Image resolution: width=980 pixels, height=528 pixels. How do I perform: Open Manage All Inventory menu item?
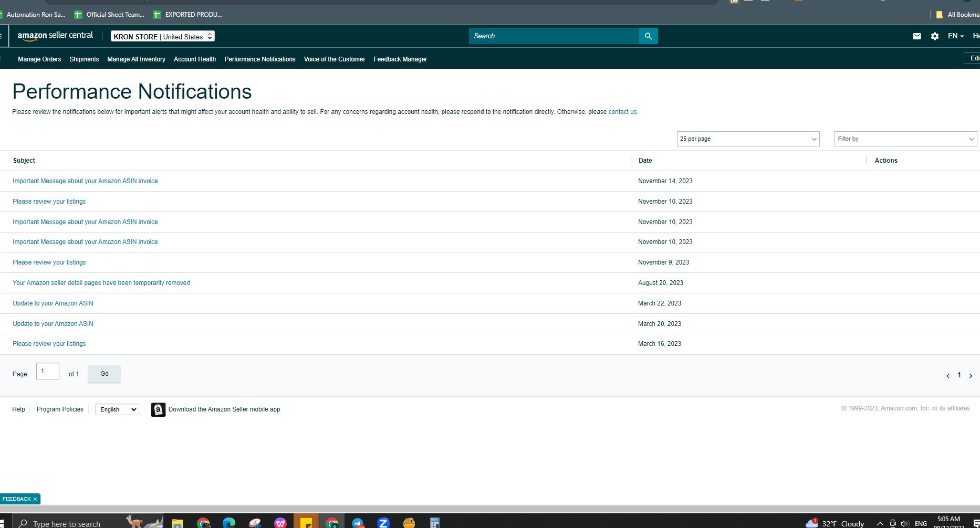(136, 59)
